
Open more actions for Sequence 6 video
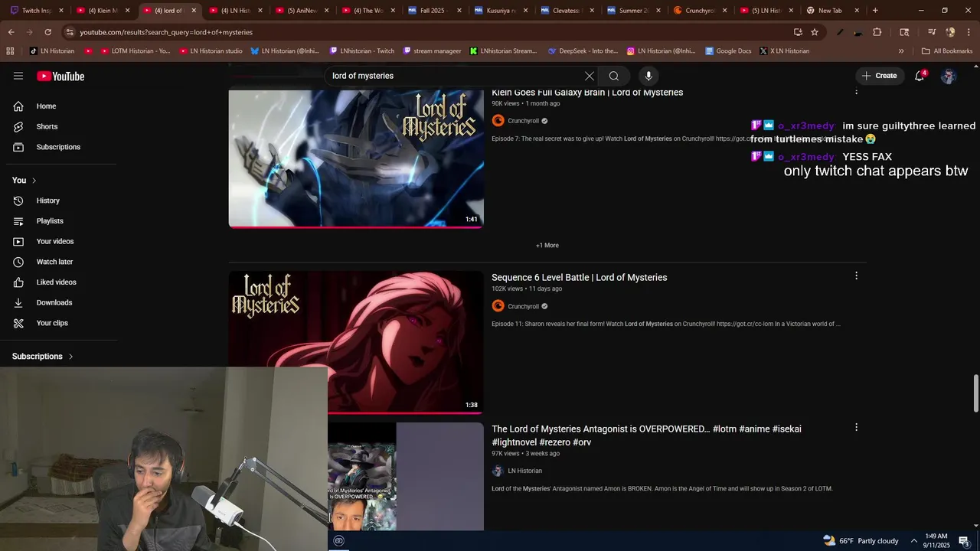856,275
